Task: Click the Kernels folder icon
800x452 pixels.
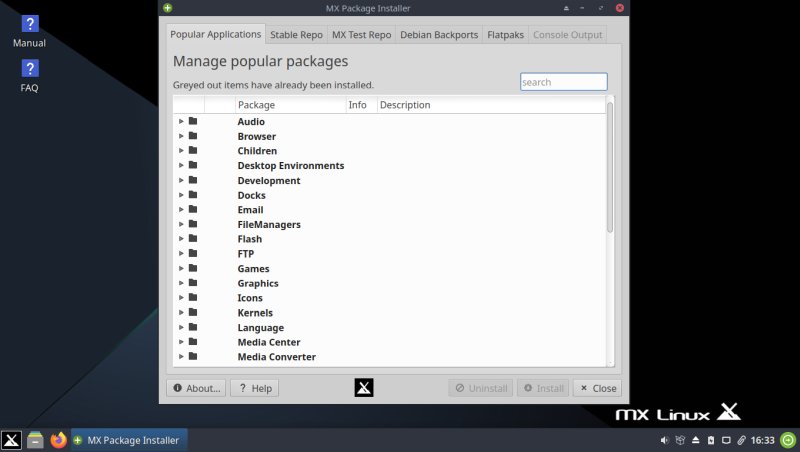Action: [x=193, y=312]
